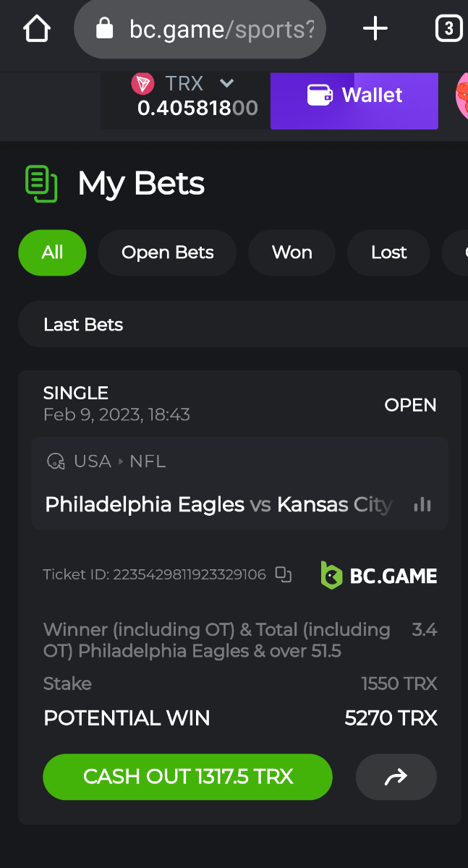Image resolution: width=468 pixels, height=868 pixels.
Task: Show the open tabs switcher
Action: (448, 29)
